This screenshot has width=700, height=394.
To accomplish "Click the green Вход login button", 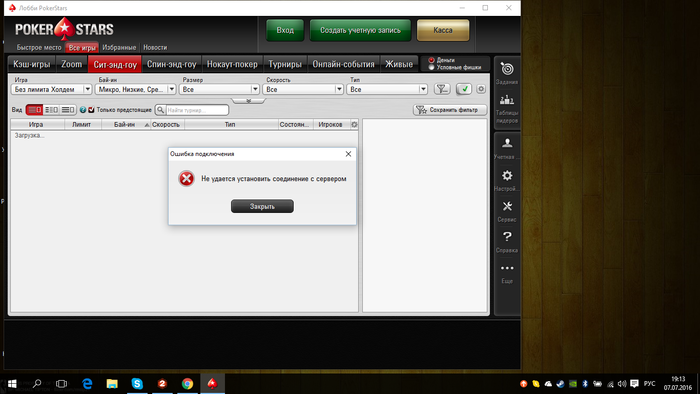I will pyautogui.click(x=285, y=30).
